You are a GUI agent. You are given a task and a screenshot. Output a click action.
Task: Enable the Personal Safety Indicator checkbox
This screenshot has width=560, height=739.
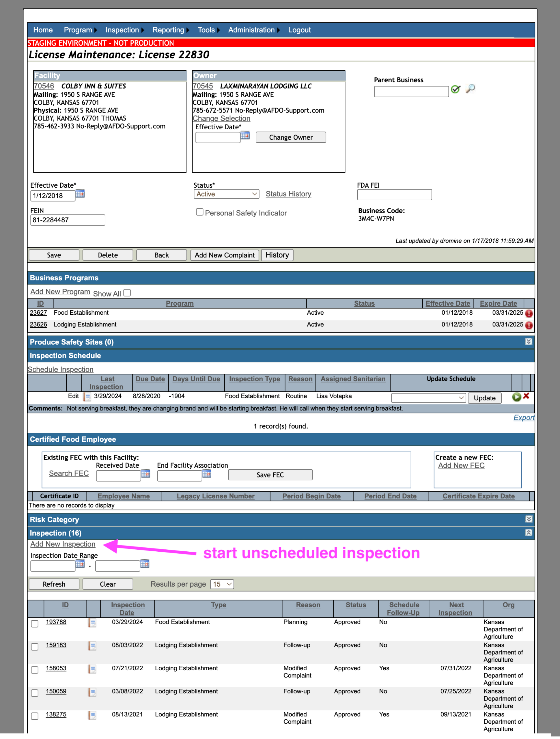[199, 212]
